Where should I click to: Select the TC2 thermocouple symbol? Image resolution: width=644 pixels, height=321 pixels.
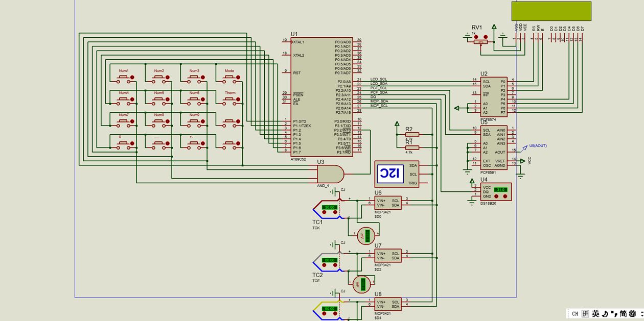[x=328, y=262]
